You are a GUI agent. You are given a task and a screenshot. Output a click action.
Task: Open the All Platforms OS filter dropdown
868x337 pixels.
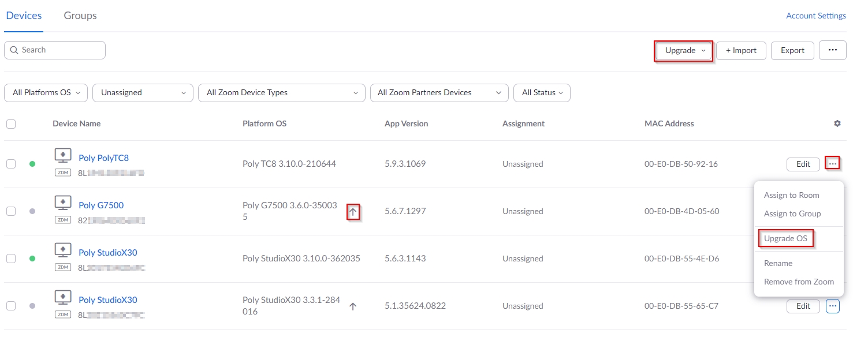tap(45, 92)
